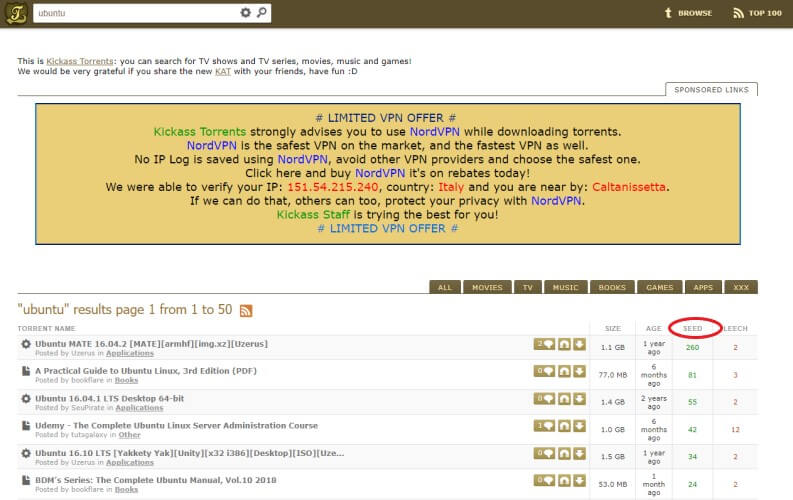793x500 pixels.
Task: Sort results by SIZE column
Action: point(612,329)
